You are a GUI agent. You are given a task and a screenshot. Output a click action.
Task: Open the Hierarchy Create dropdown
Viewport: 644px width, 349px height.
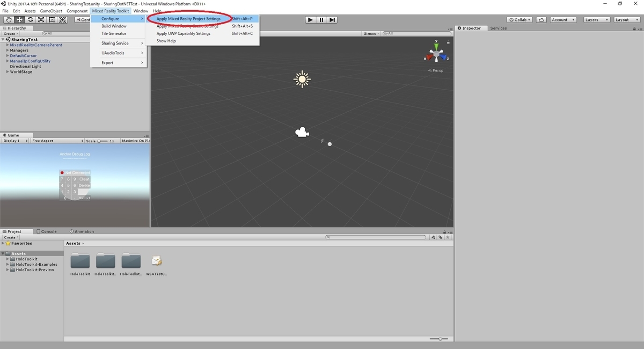pyautogui.click(x=11, y=33)
